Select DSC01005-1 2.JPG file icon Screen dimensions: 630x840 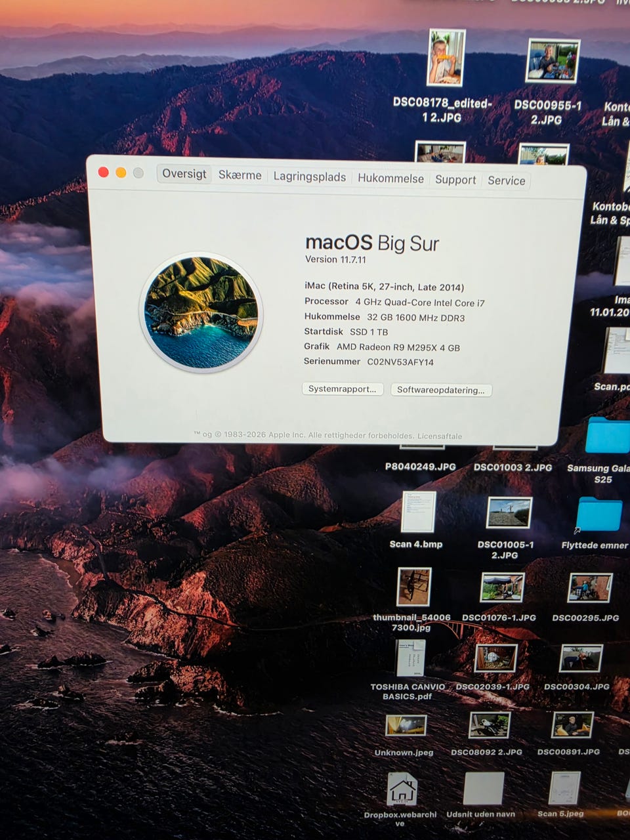pos(509,513)
